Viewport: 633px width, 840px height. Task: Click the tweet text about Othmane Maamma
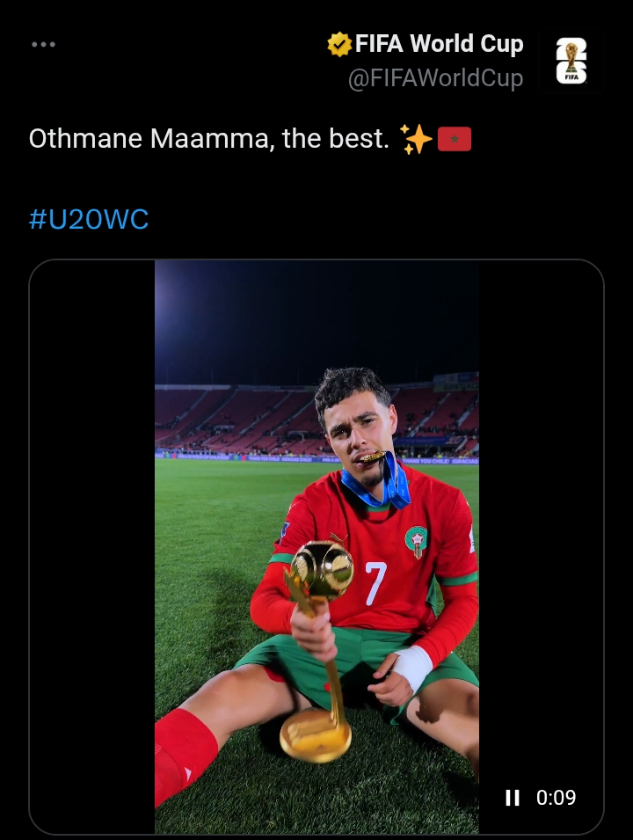[x=208, y=139]
